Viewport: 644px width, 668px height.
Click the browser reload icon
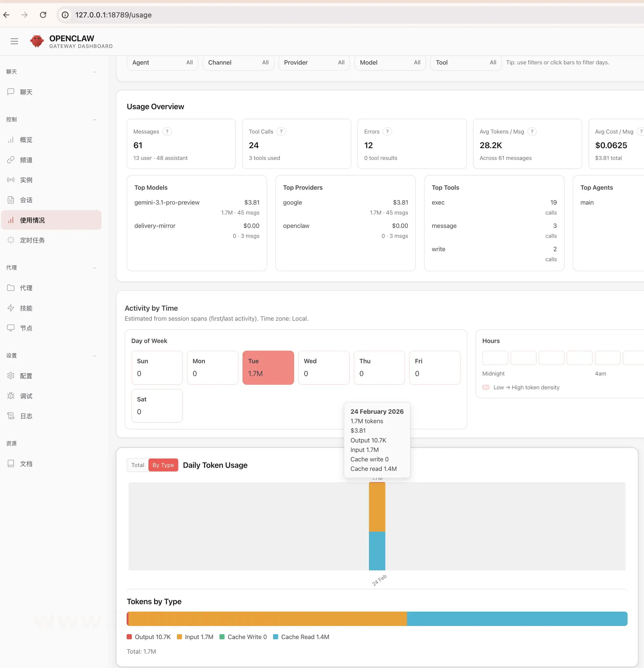[x=43, y=15]
